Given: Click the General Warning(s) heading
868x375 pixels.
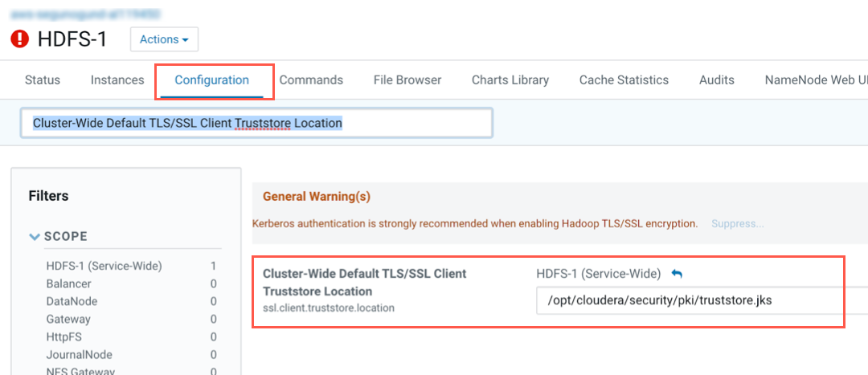Looking at the screenshot, I should tap(317, 197).
